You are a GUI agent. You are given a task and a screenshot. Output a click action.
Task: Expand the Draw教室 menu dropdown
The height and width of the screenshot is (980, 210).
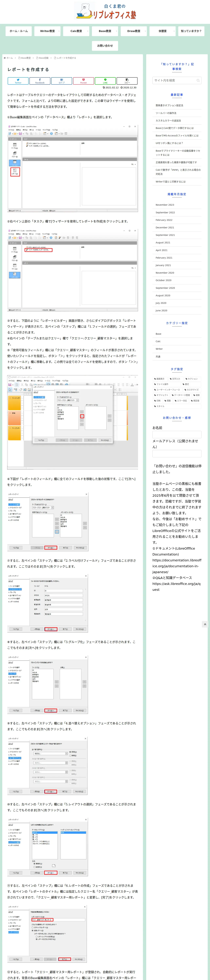(134, 31)
